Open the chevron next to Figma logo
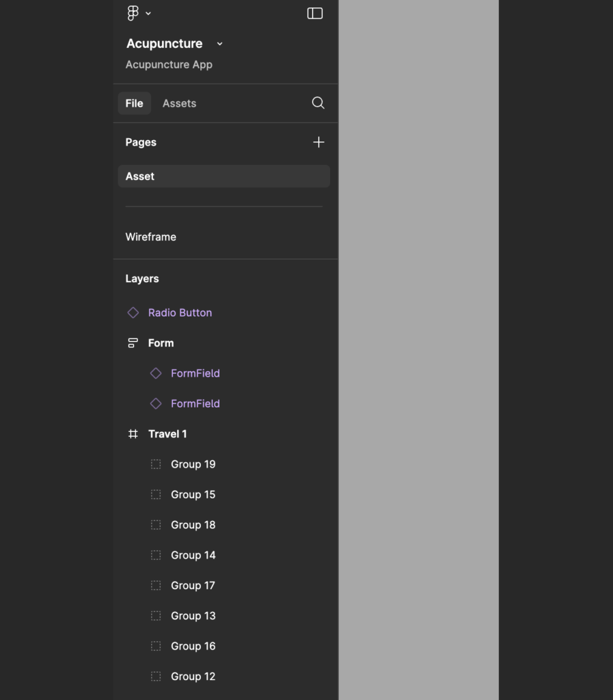 [x=148, y=13]
